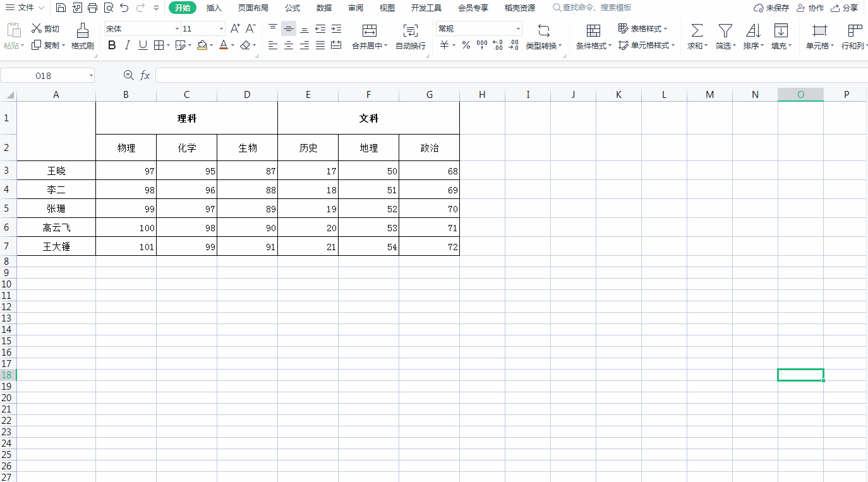Click the AutoSum (求和) sigma icon
This screenshot has width=868, height=482.
[696, 30]
